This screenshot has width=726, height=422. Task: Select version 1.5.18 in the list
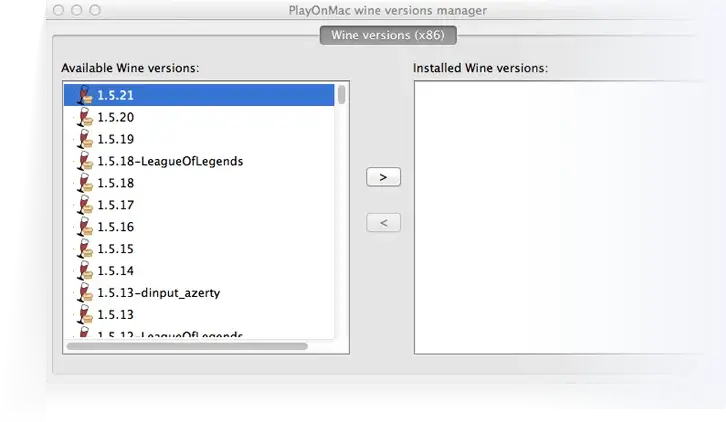point(115,183)
